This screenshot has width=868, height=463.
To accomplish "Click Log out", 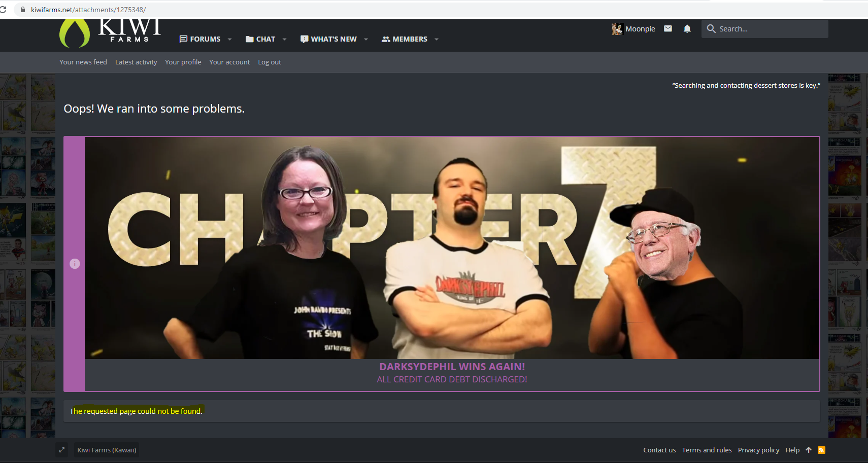I will [270, 62].
